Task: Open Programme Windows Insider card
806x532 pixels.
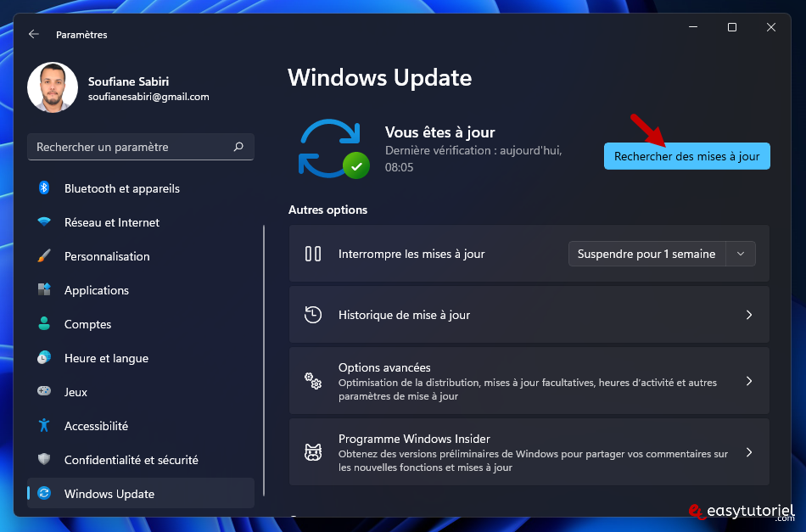Action: click(529, 452)
